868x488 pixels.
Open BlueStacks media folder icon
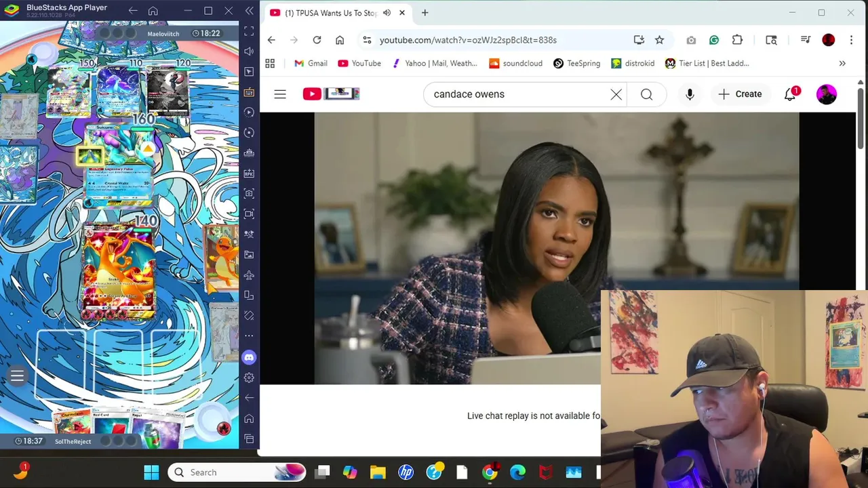tap(249, 255)
